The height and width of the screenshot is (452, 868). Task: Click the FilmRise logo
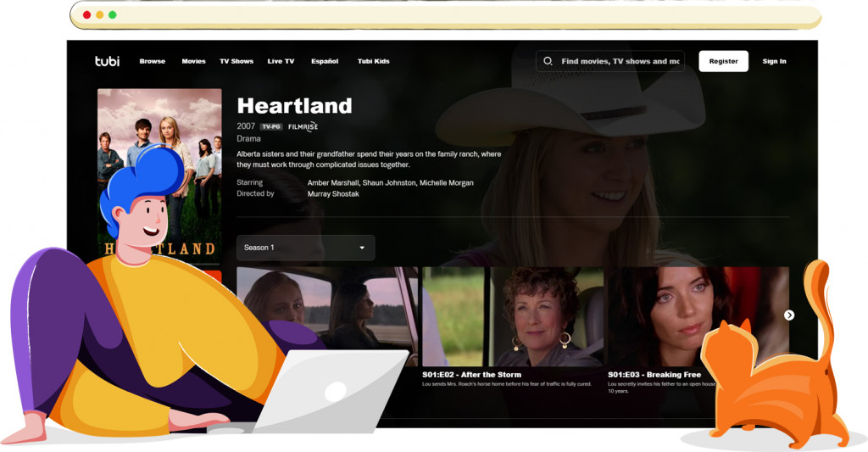click(x=303, y=127)
